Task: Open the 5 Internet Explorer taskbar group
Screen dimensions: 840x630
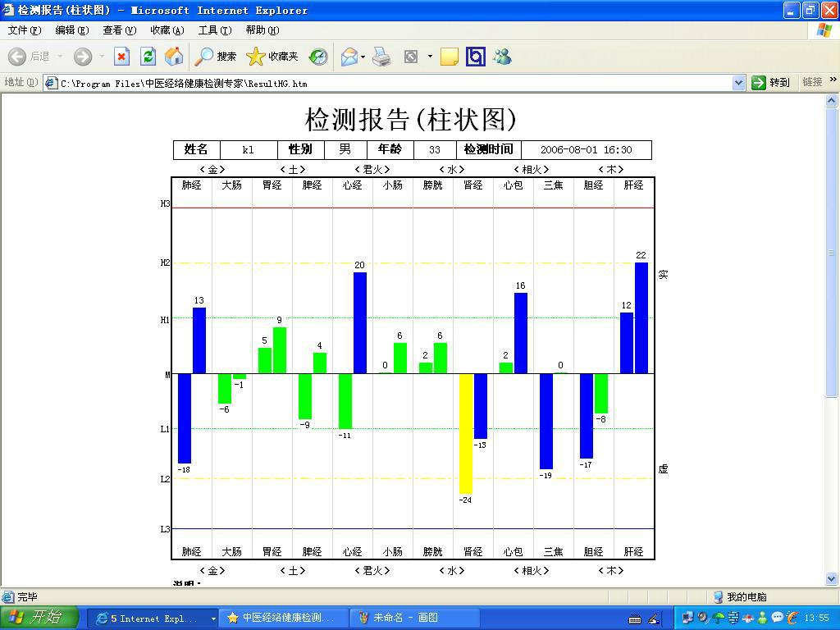Action: pyautogui.click(x=153, y=619)
